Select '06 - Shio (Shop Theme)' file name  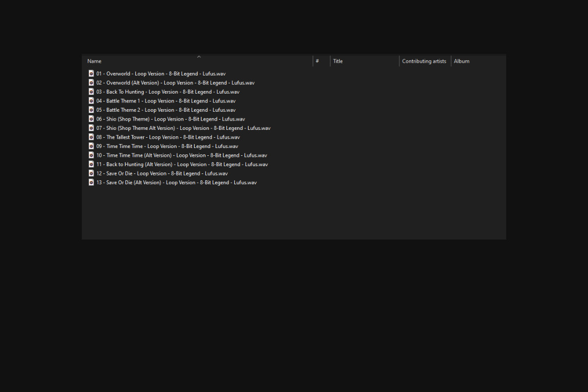[171, 119]
